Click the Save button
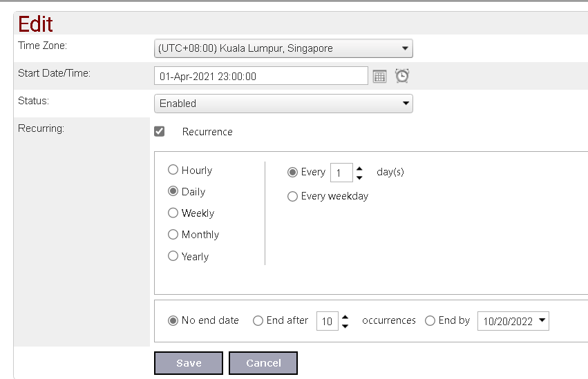Viewport: 588px width, 379px height. [189, 363]
